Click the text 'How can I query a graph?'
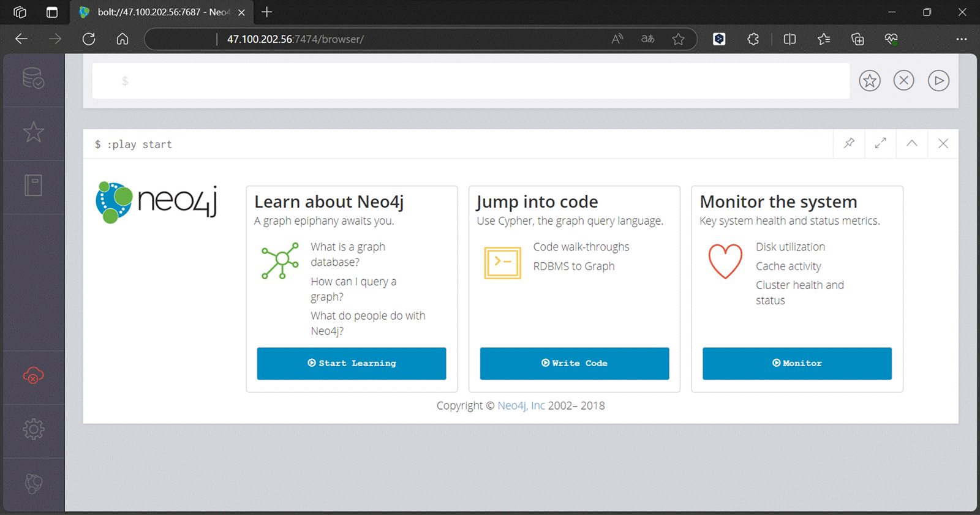 [353, 289]
